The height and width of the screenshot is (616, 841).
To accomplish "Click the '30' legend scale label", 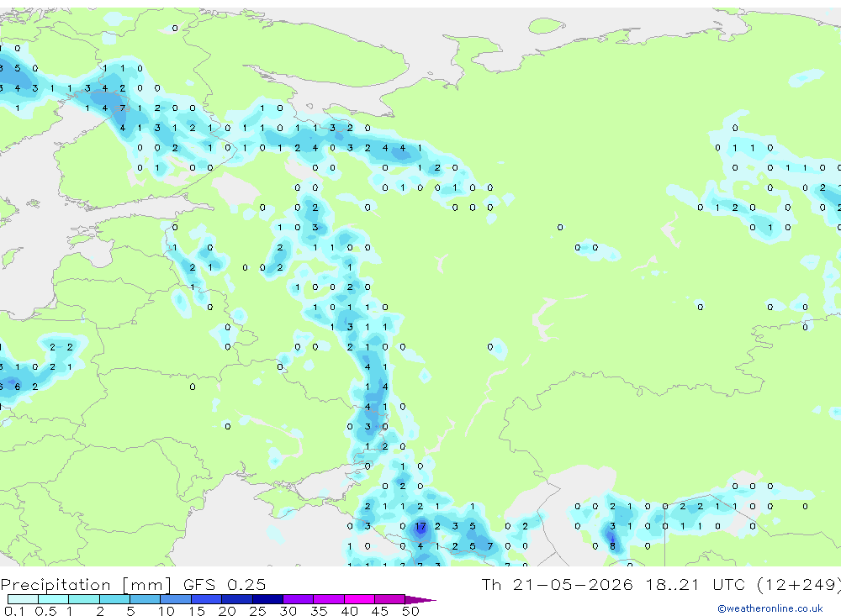I will (x=288, y=611).
